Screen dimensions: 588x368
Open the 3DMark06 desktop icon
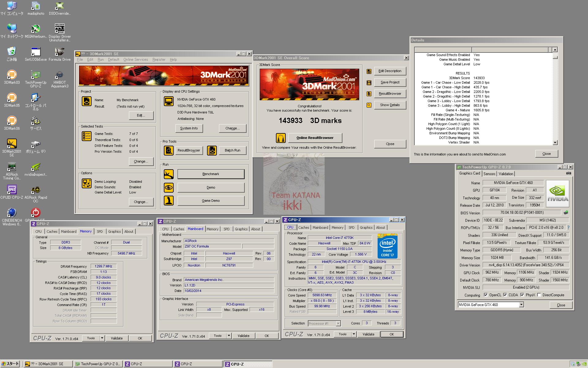click(12, 123)
